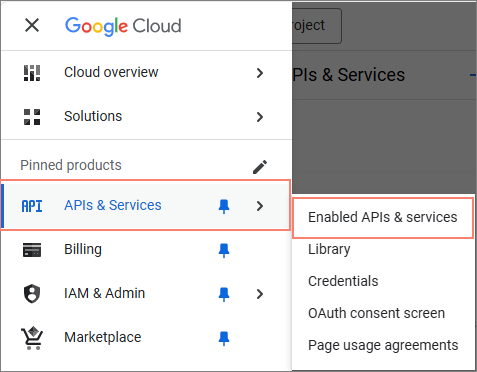The image size is (477, 372).
Task: Click the Google Cloud logo
Action: point(123,26)
